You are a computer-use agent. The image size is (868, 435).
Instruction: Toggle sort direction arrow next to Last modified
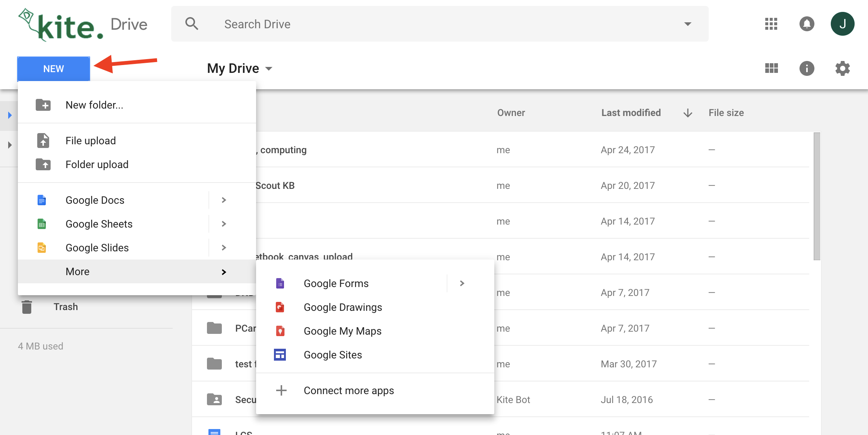tap(687, 113)
